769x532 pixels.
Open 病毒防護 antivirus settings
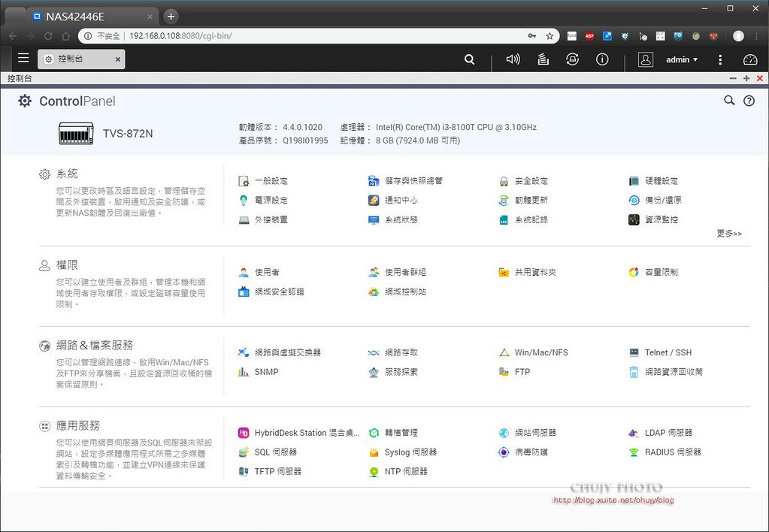(523, 452)
